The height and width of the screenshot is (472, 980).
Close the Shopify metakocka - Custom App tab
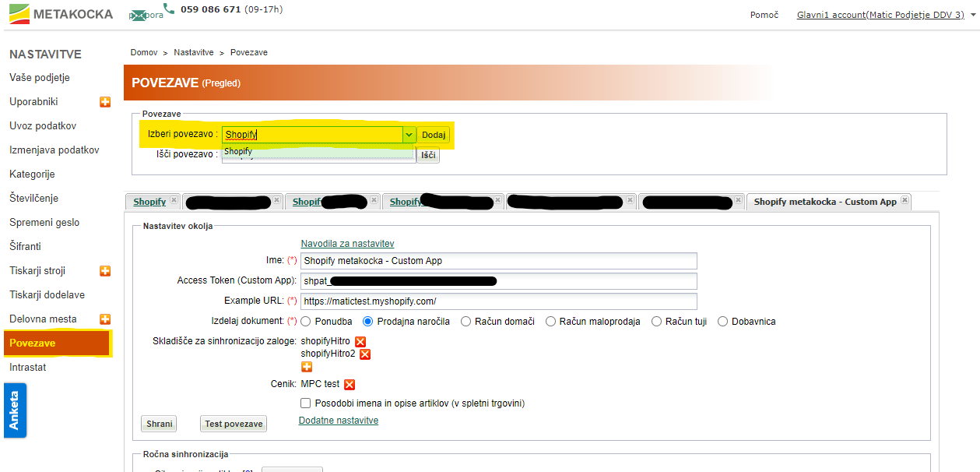pyautogui.click(x=904, y=201)
